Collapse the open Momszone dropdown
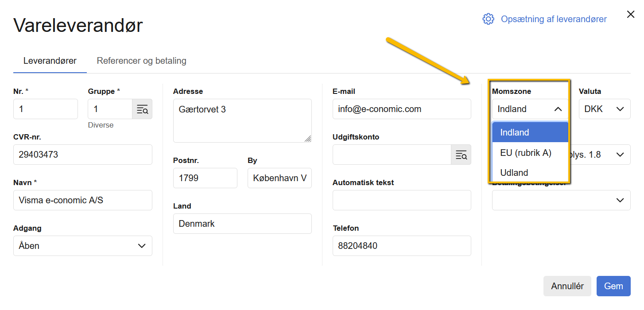The height and width of the screenshot is (310, 644). point(529,108)
